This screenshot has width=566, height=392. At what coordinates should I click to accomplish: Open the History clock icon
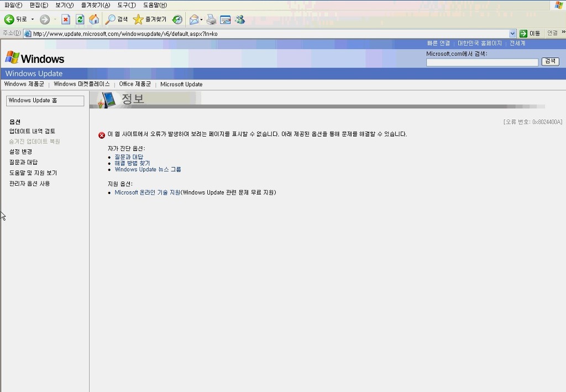pyautogui.click(x=177, y=19)
